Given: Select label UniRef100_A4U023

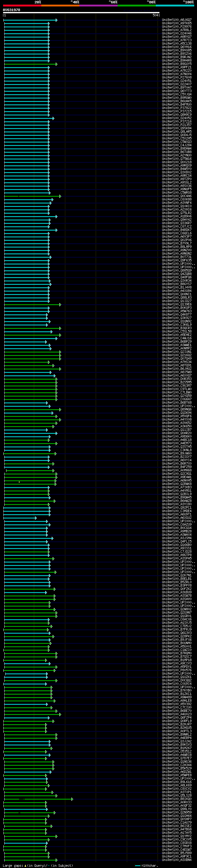Looking at the screenshot, I should point(177,715).
